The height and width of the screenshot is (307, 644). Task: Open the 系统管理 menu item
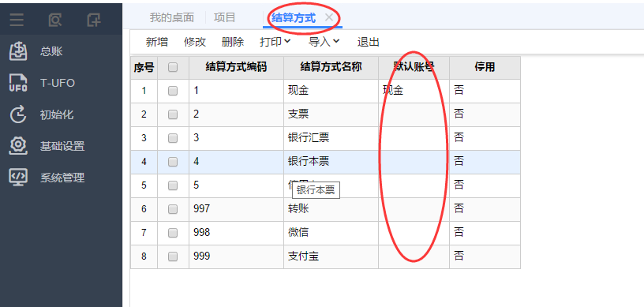click(62, 177)
